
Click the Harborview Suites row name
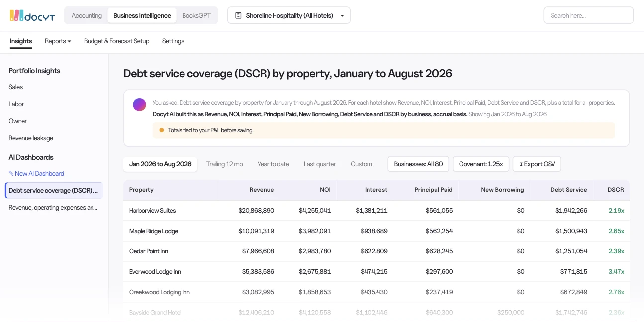coord(152,211)
